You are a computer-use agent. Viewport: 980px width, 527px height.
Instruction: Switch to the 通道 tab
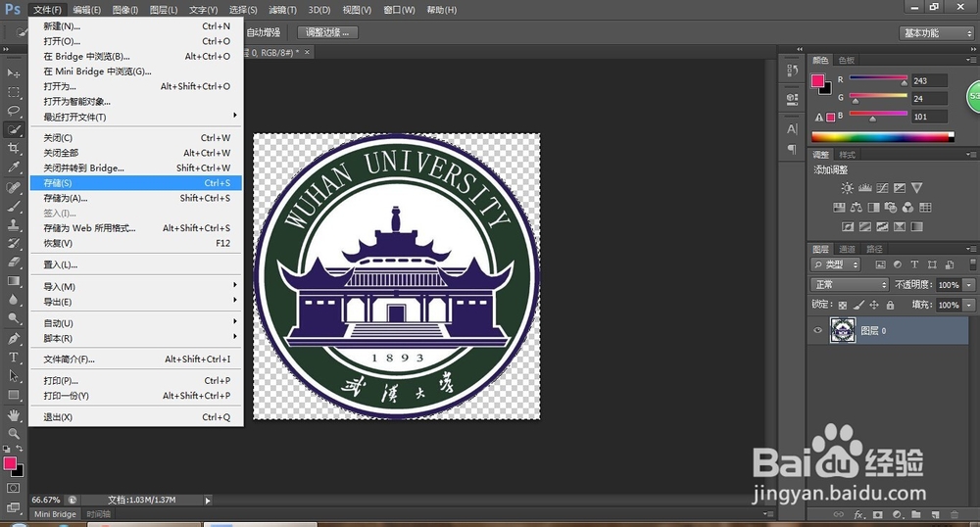click(847, 249)
